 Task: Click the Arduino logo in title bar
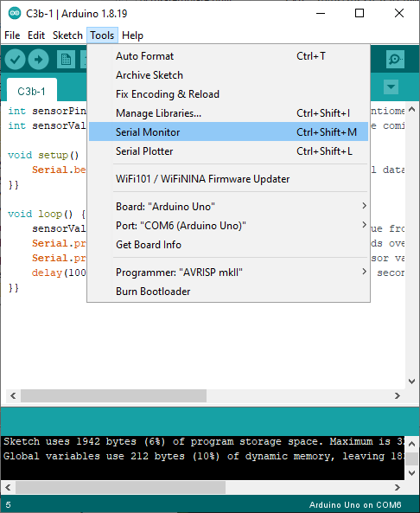point(15,14)
